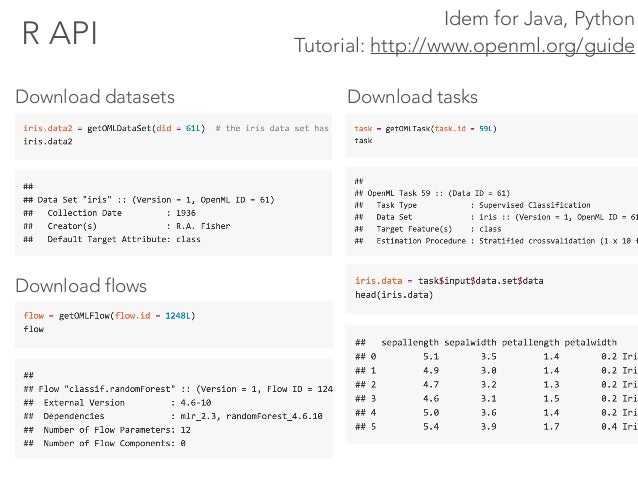Click the 'head(iris.data)' code line

(394, 295)
